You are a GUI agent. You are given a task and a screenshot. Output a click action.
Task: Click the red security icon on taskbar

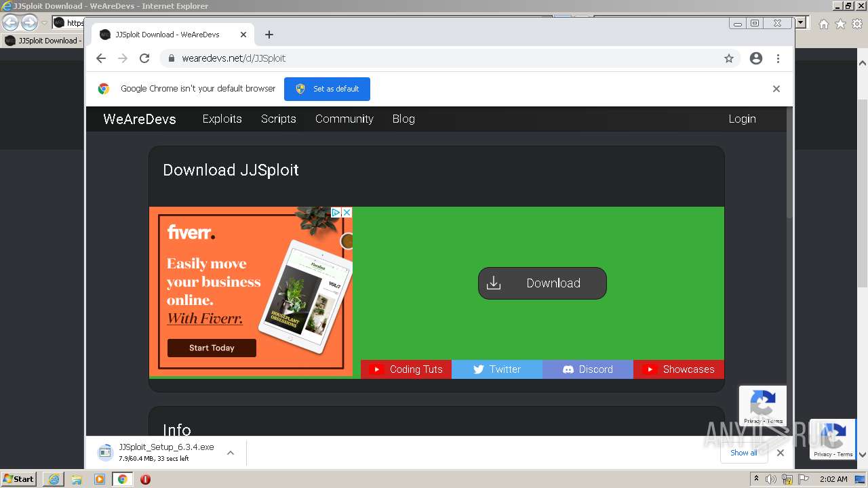coord(145,479)
